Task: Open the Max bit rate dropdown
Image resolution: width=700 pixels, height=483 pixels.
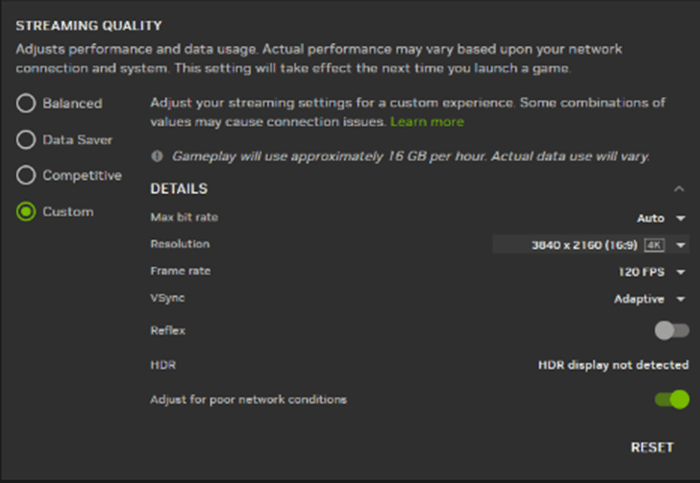Action: coord(662,218)
